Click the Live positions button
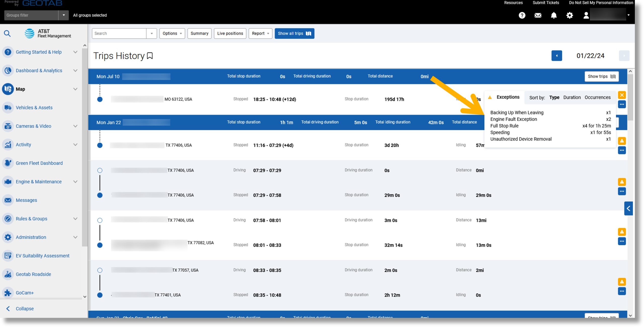 coord(230,33)
